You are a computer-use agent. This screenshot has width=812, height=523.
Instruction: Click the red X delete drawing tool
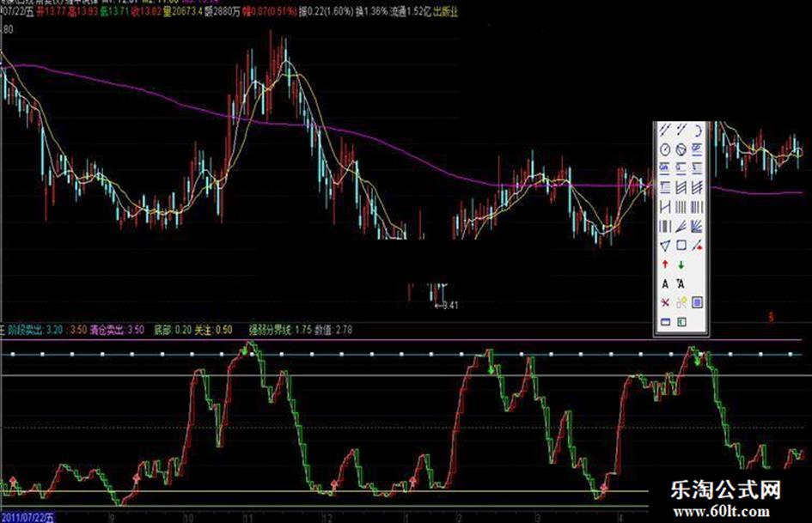[x=664, y=302]
